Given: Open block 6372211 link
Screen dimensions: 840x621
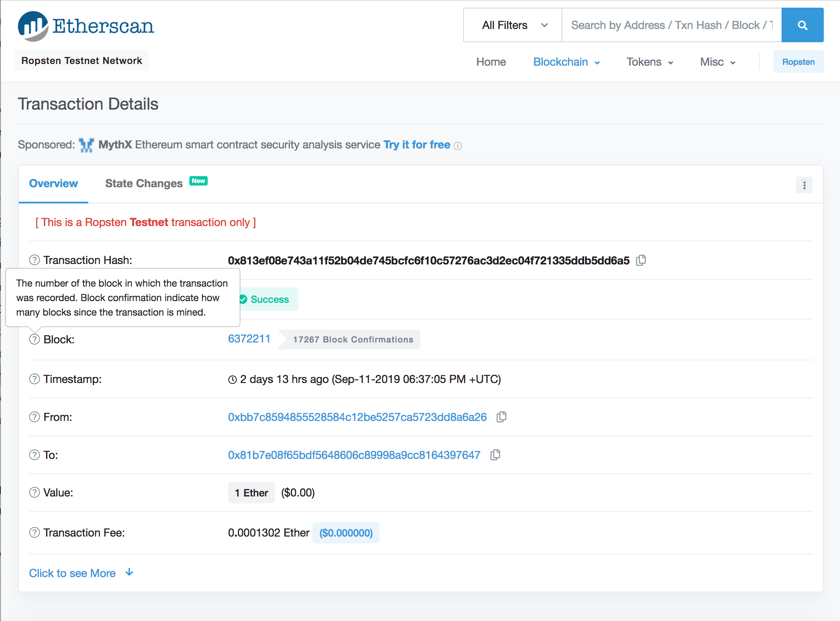Looking at the screenshot, I should tap(249, 339).
